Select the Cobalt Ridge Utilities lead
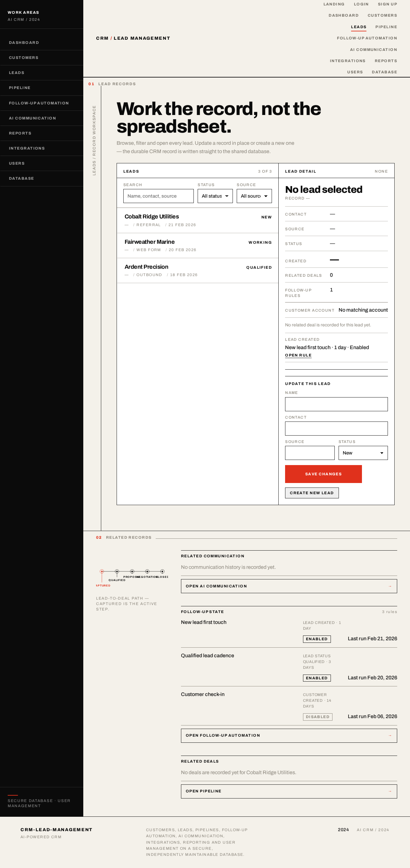410x868 pixels. point(197,220)
